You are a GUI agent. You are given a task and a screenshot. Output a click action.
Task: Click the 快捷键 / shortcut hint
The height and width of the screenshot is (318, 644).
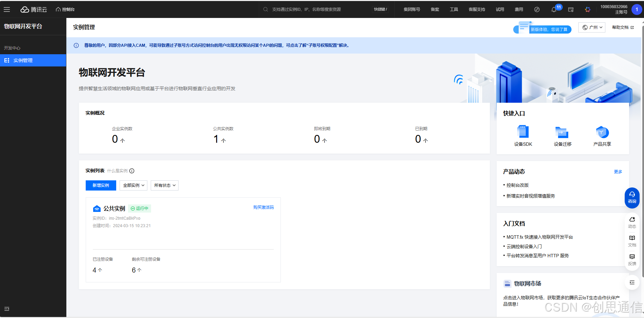click(380, 9)
